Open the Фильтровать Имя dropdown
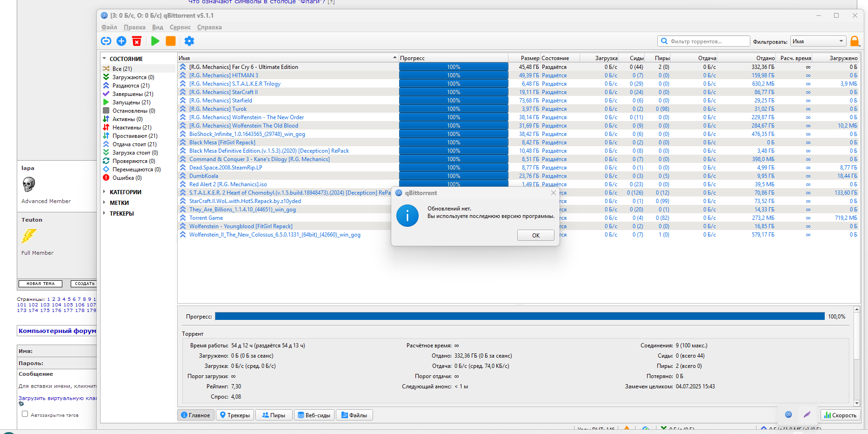Image resolution: width=868 pixels, height=434 pixels. (818, 41)
